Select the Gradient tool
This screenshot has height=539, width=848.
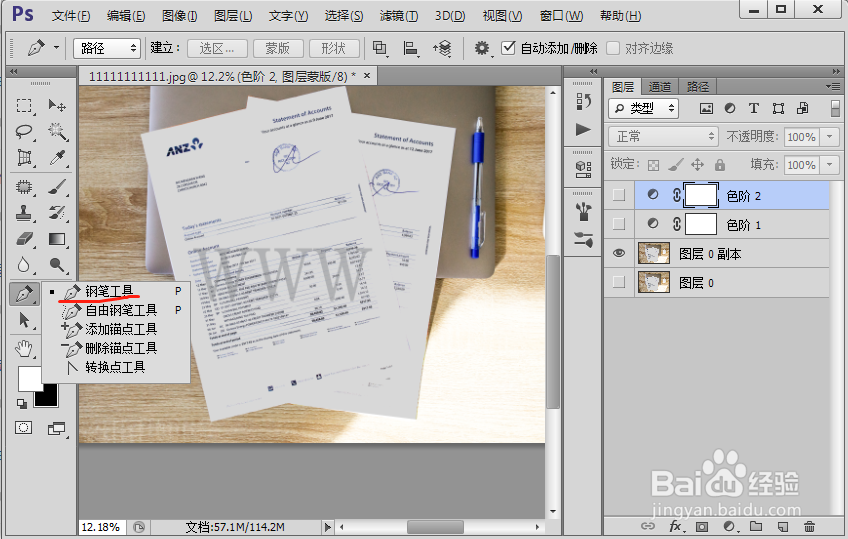[x=57, y=239]
